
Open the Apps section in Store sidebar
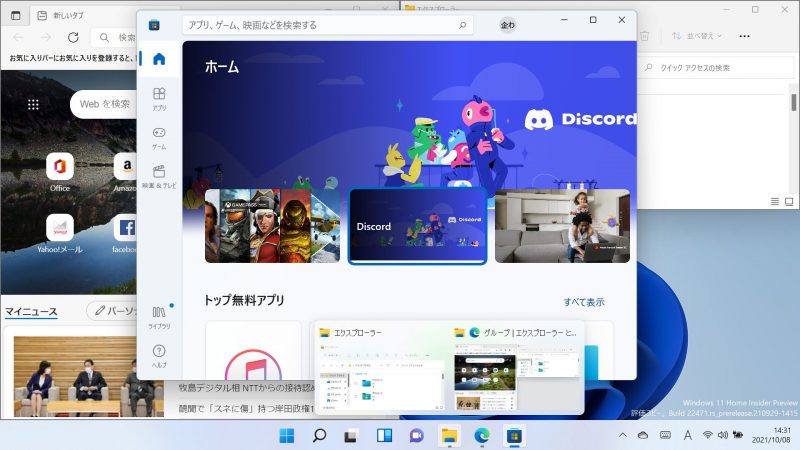click(159, 98)
